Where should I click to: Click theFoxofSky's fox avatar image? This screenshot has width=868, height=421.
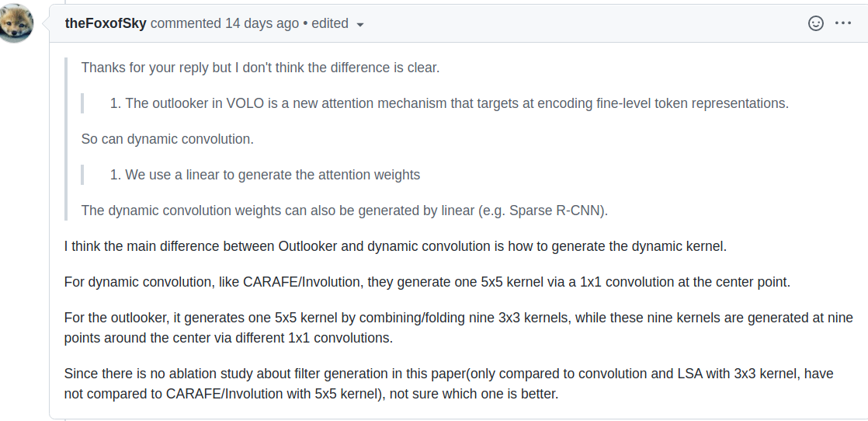point(16,23)
